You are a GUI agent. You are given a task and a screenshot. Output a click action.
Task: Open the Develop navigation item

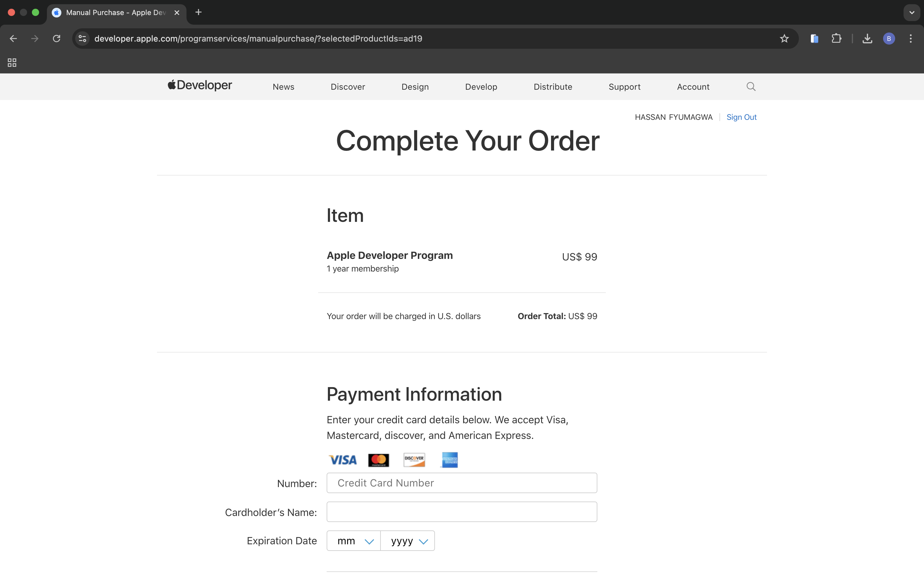[x=481, y=87]
